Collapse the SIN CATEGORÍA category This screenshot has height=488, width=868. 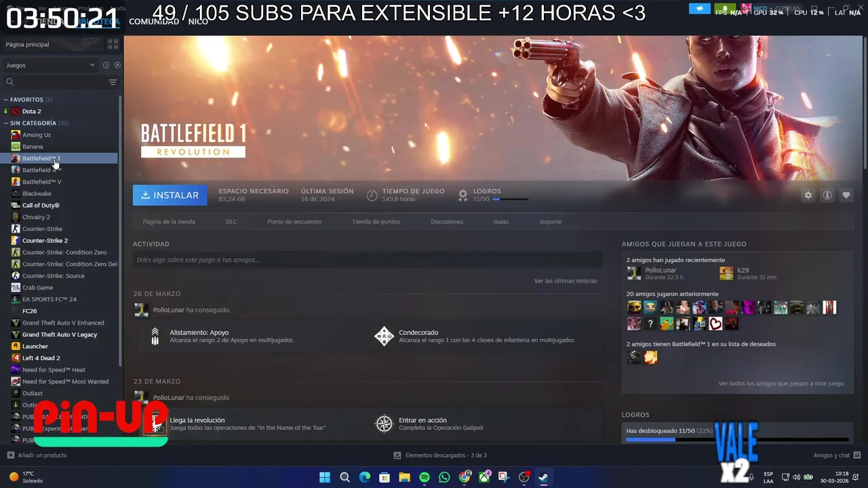[x=35, y=123]
